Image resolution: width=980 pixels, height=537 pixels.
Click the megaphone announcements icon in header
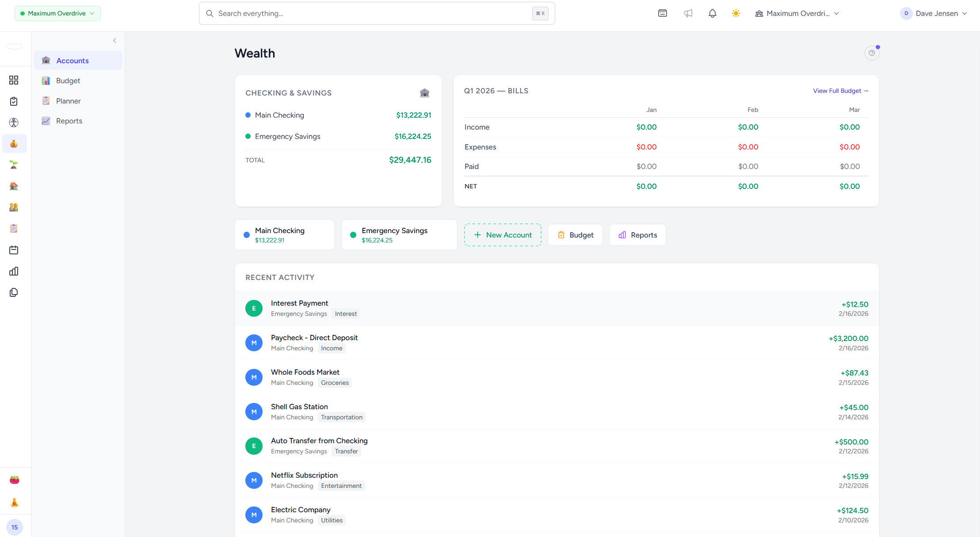pyautogui.click(x=688, y=13)
